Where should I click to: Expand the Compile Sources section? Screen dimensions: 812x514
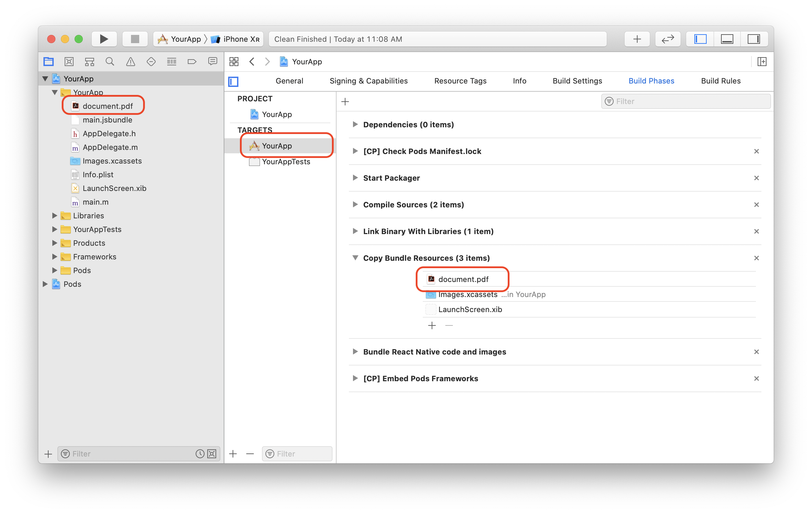pyautogui.click(x=355, y=204)
